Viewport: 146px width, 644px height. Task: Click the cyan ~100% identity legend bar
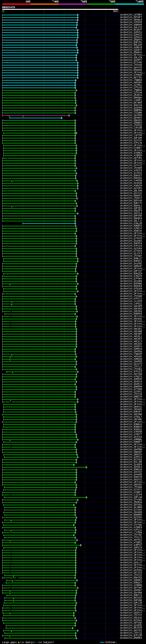(130, 4)
